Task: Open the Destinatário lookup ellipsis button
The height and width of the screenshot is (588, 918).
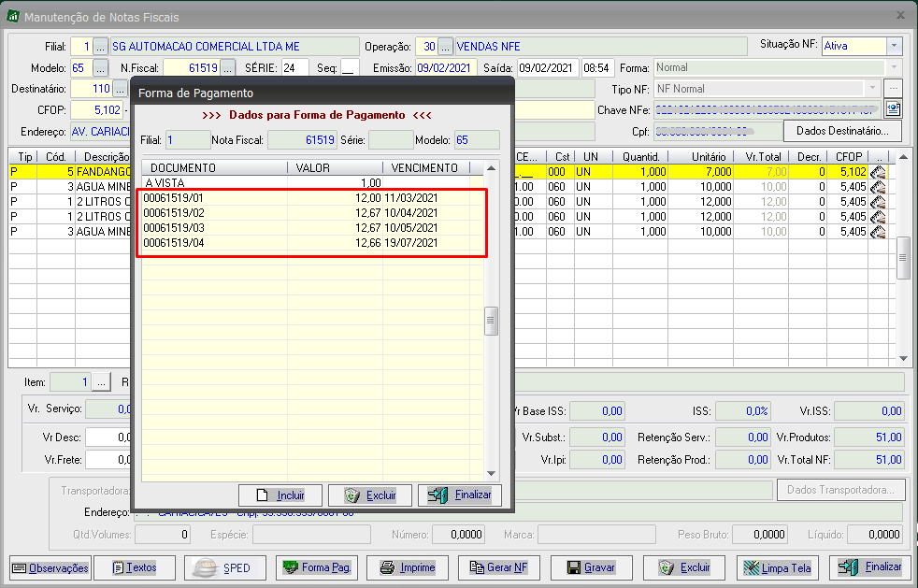Action: [120, 89]
